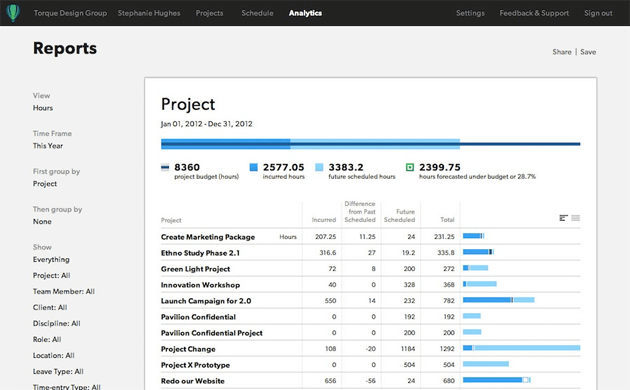Open Settings in the top bar

coord(470,13)
